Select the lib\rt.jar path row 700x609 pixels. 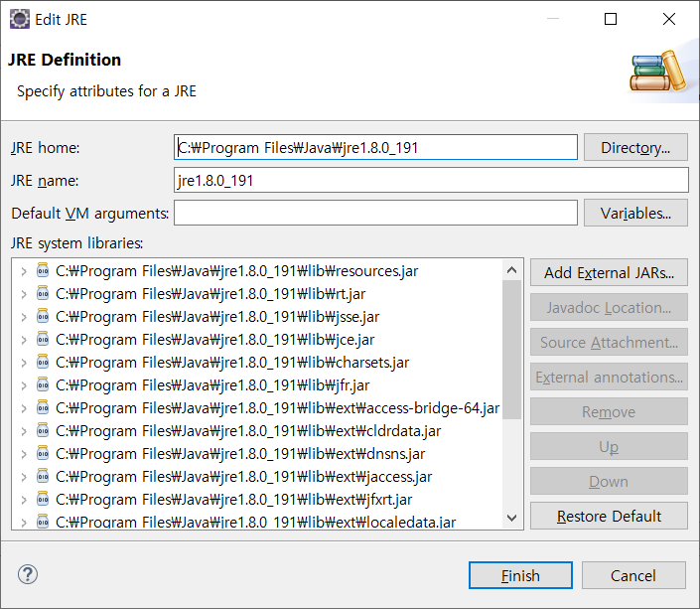pos(210,294)
